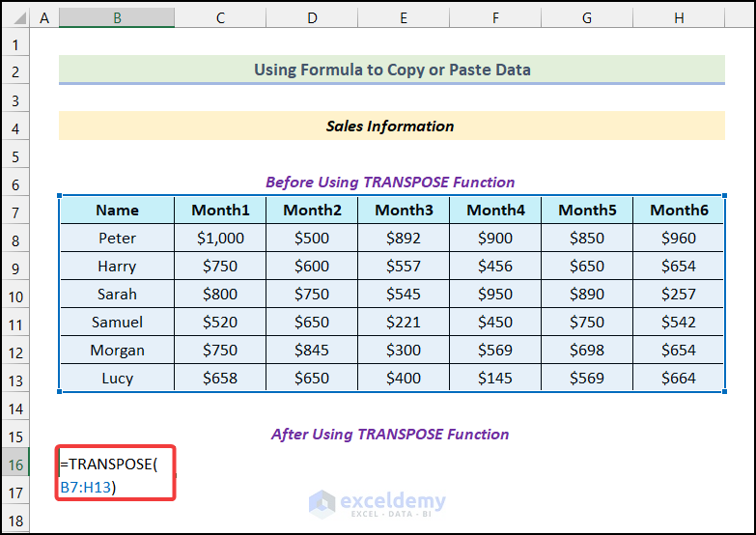Viewport: 756px width, 535px height.
Task: Select column B header
Action: tap(117, 17)
